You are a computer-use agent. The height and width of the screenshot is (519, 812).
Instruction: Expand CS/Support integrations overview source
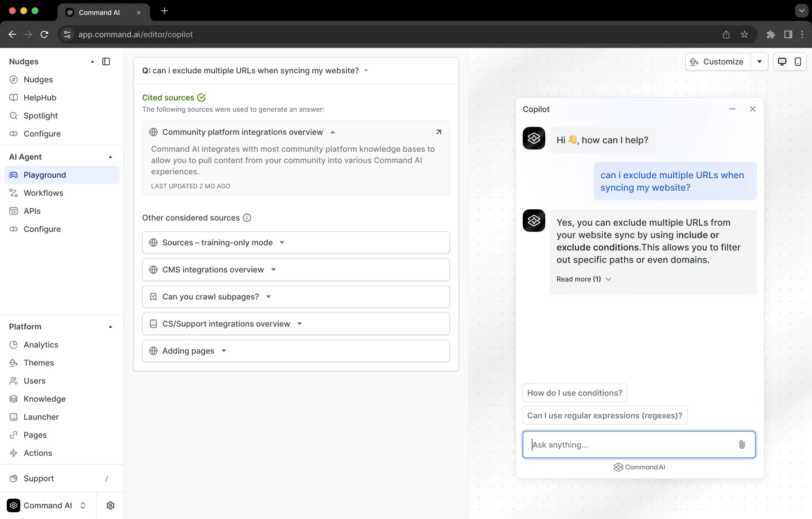[296, 324]
